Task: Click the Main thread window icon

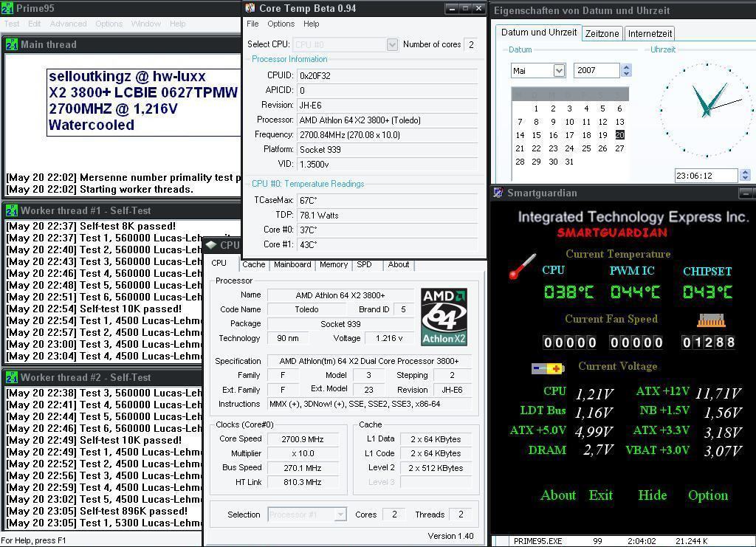Action: (x=12, y=45)
